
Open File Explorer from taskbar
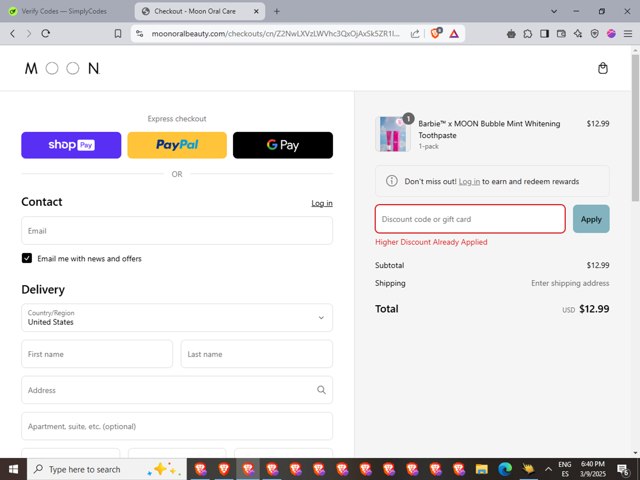click(x=481, y=469)
